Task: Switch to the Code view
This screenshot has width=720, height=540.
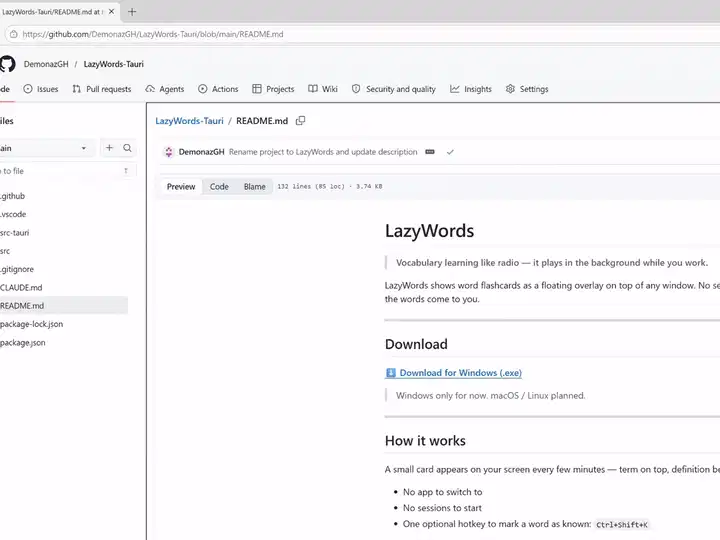Action: pos(219,186)
